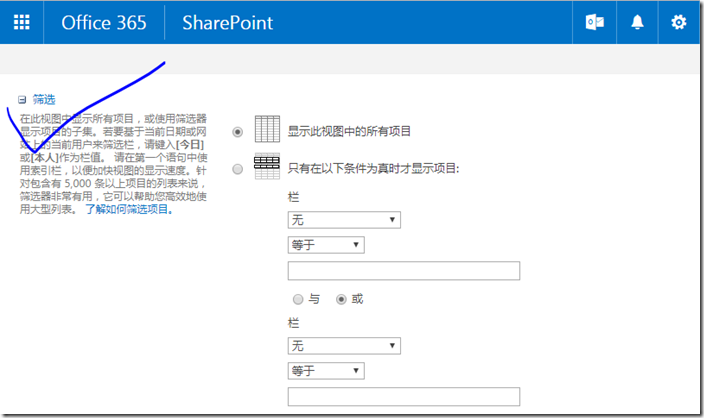The image size is (704, 418).
Task: Click the all-items table grid icon
Action: click(267, 129)
